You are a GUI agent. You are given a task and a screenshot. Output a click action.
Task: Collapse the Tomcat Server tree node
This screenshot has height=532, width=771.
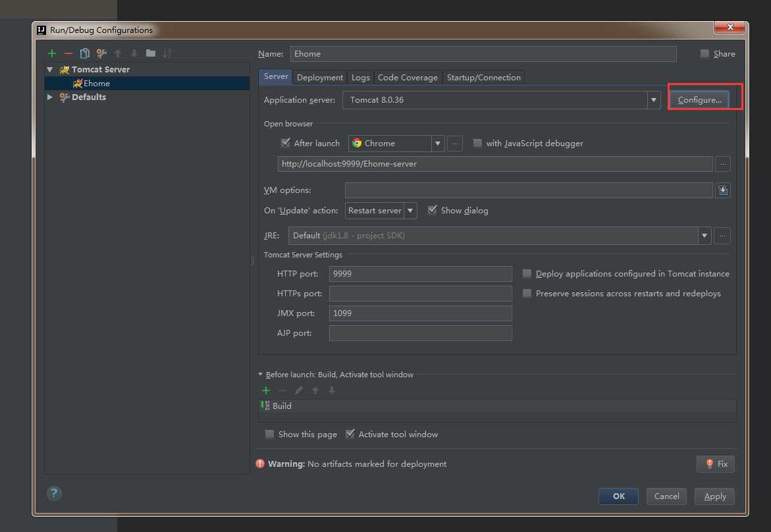(49, 70)
